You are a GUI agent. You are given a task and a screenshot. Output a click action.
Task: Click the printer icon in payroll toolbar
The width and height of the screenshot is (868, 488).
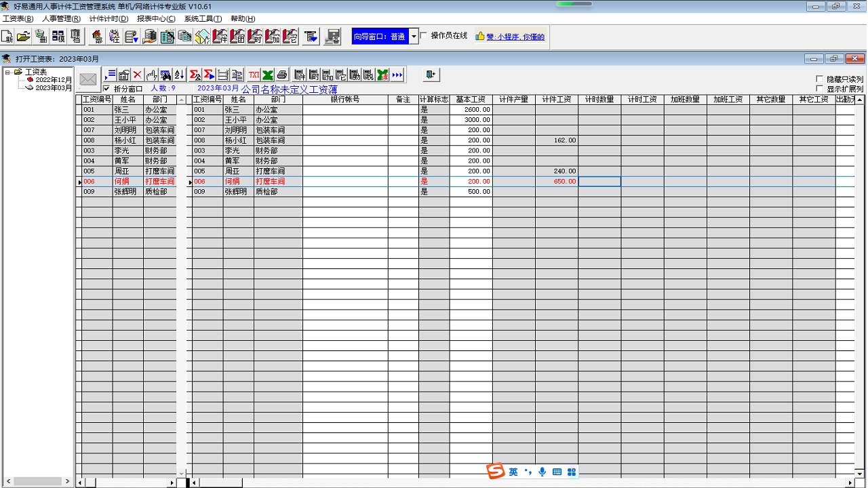(x=282, y=75)
